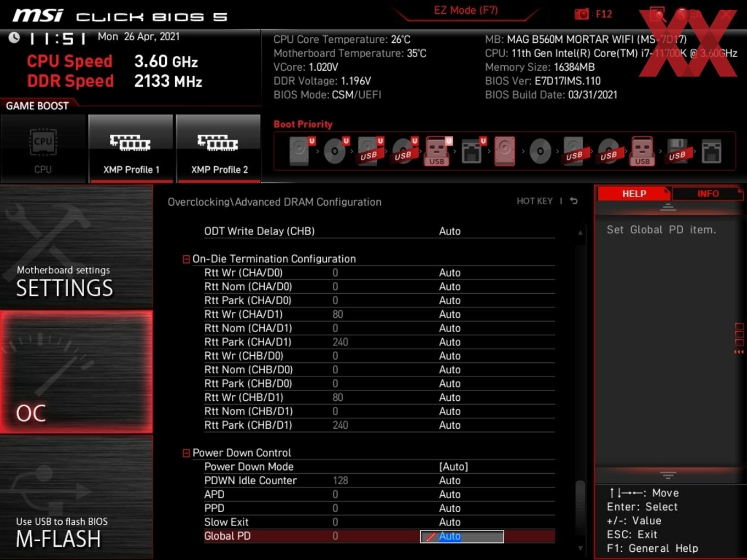Select the Rtt Park (CHA/D0) row label
The width and height of the screenshot is (747, 560).
248,300
